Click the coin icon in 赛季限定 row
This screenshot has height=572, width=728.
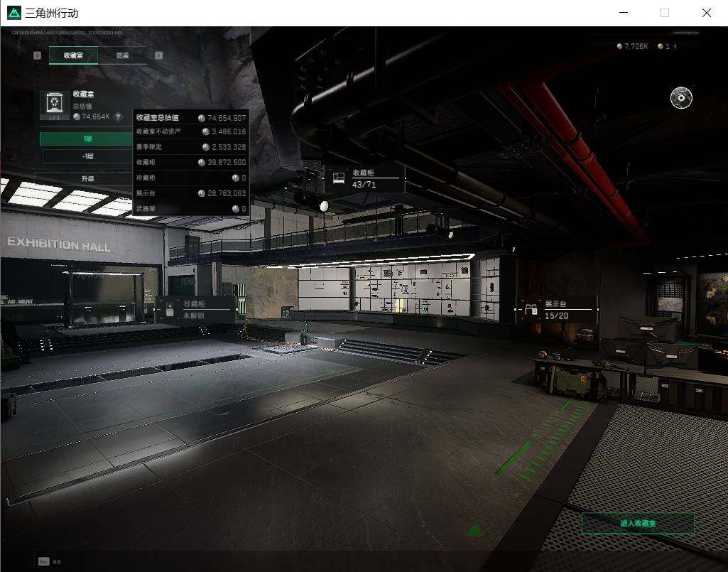(x=206, y=147)
